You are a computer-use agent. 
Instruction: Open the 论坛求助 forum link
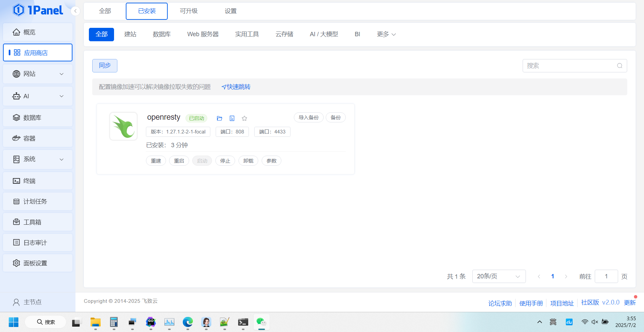click(x=500, y=303)
